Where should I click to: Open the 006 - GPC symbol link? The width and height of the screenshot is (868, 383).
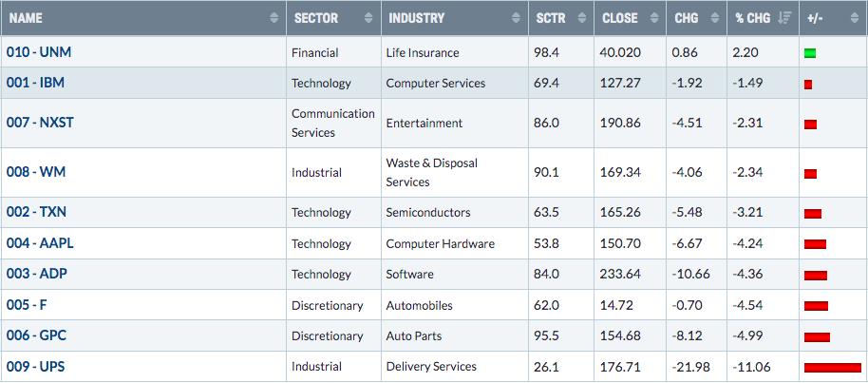click(36, 335)
